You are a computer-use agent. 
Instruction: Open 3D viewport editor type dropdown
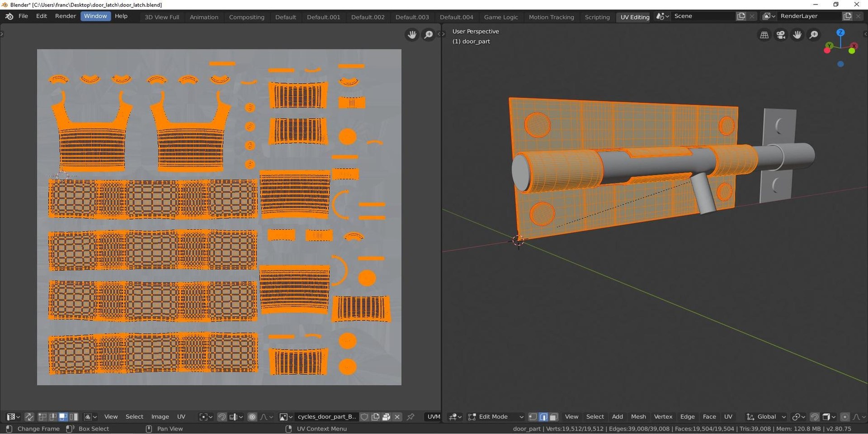coord(455,417)
